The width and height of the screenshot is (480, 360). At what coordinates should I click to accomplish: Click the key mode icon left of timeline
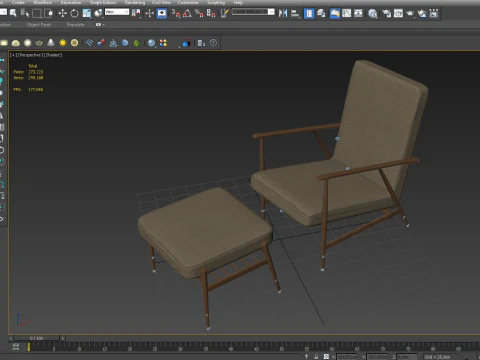tap(16, 347)
